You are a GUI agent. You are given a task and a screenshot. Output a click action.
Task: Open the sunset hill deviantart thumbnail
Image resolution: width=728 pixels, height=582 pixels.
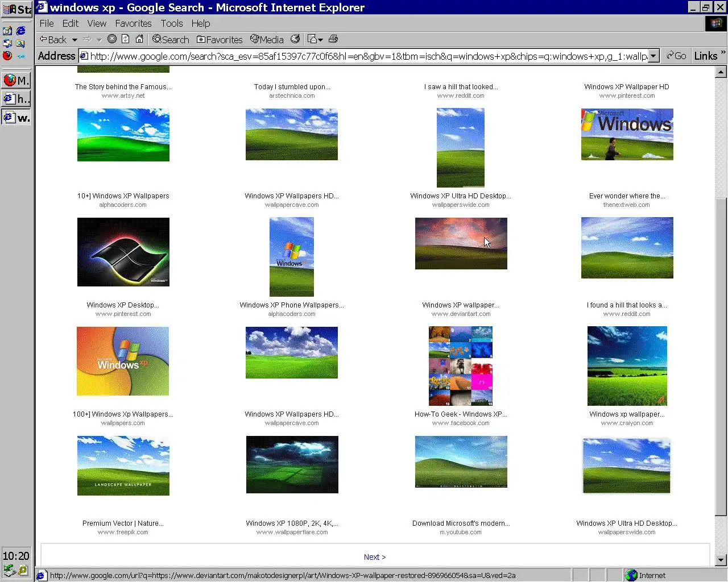click(x=461, y=243)
